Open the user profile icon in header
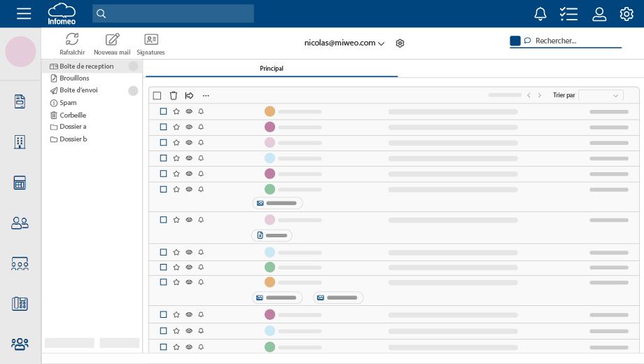The width and height of the screenshot is (644, 364). click(x=599, y=14)
